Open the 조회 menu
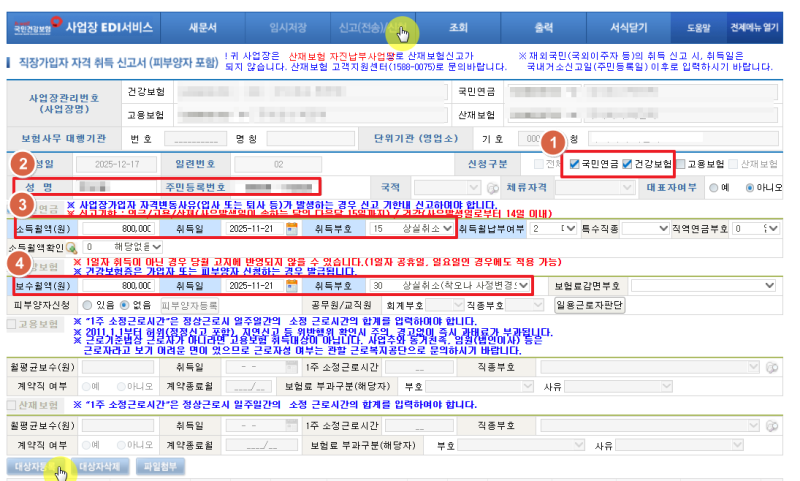This screenshot has height=481, width=800. [458, 28]
